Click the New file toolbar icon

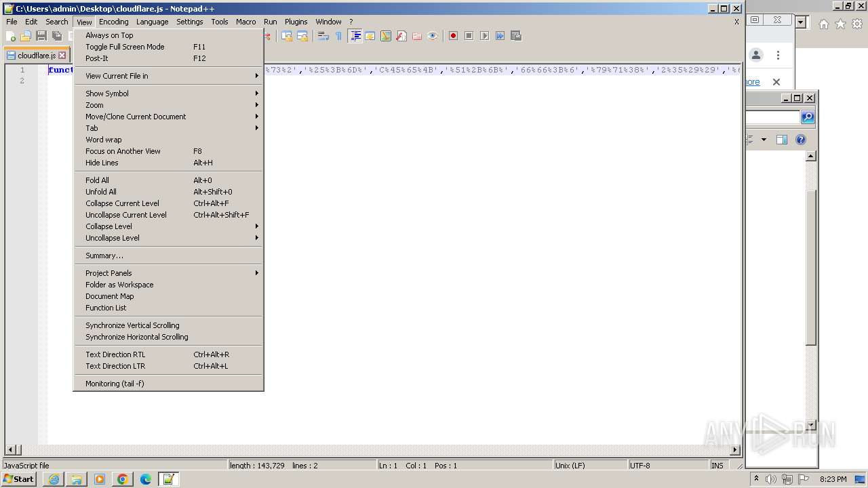pos(11,36)
